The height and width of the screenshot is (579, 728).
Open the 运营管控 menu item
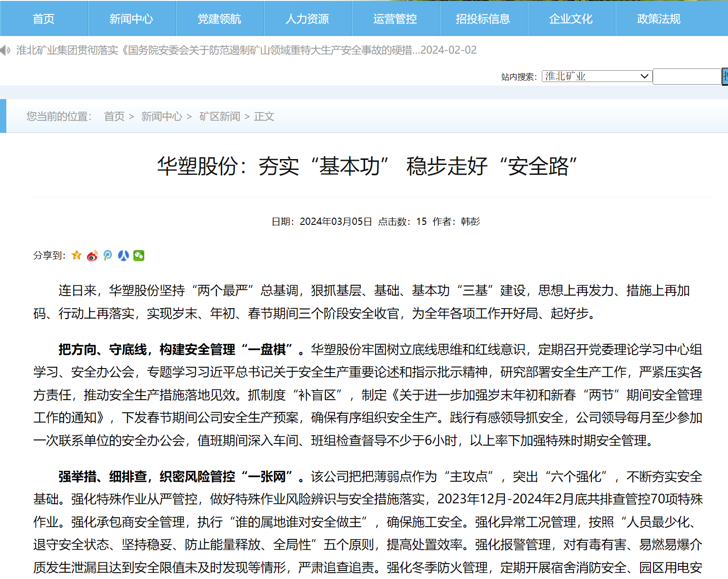[395, 19]
